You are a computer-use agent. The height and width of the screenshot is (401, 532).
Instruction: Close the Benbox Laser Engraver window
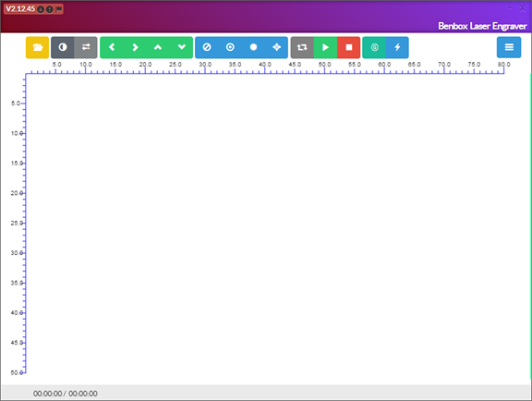click(522, 8)
